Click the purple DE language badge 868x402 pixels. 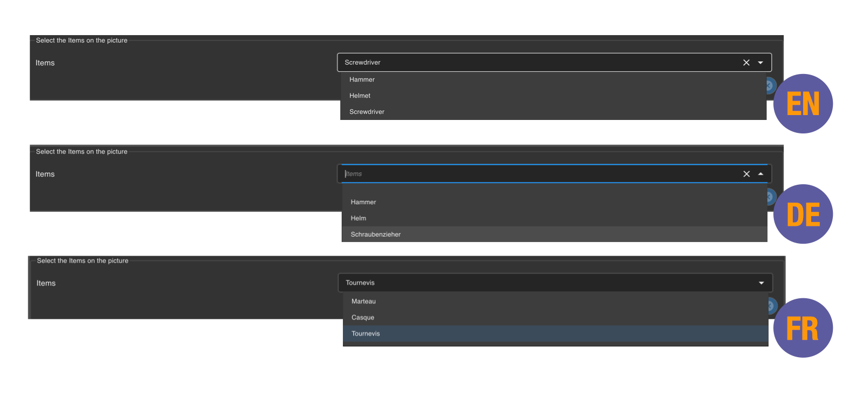point(803,214)
